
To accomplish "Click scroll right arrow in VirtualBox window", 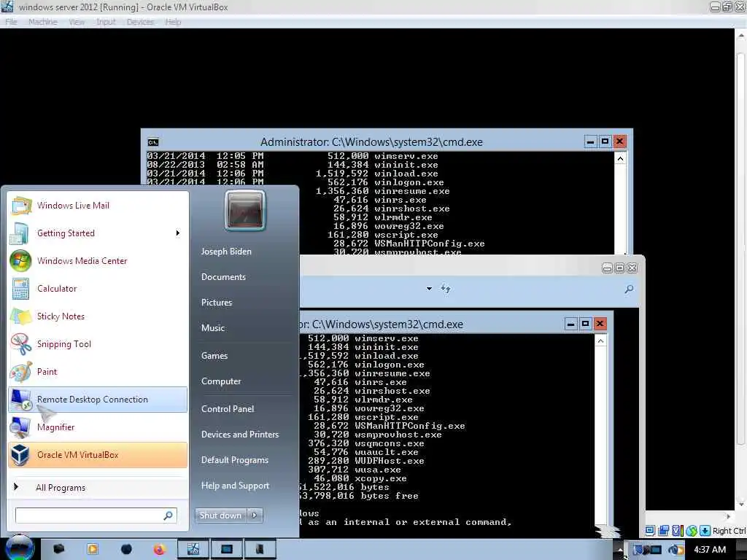I will [728, 516].
